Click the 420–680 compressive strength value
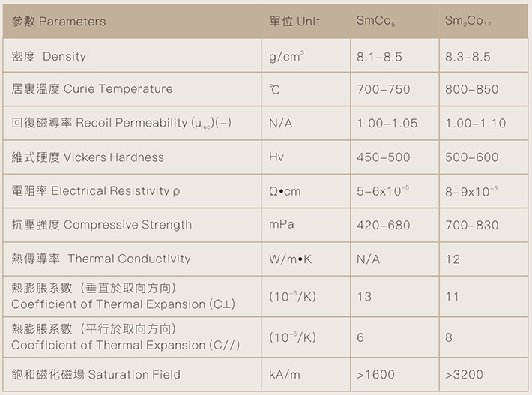This screenshot has height=395, width=532. click(384, 225)
